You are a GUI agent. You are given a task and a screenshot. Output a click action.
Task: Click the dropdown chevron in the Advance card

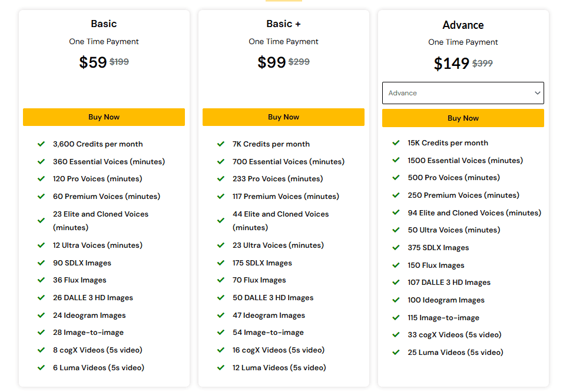[536, 93]
